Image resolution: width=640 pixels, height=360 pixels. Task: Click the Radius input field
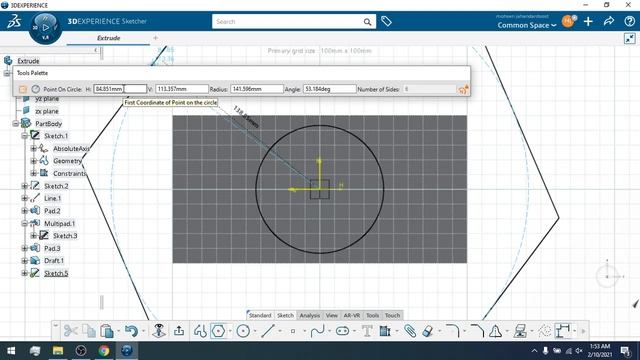tap(257, 89)
